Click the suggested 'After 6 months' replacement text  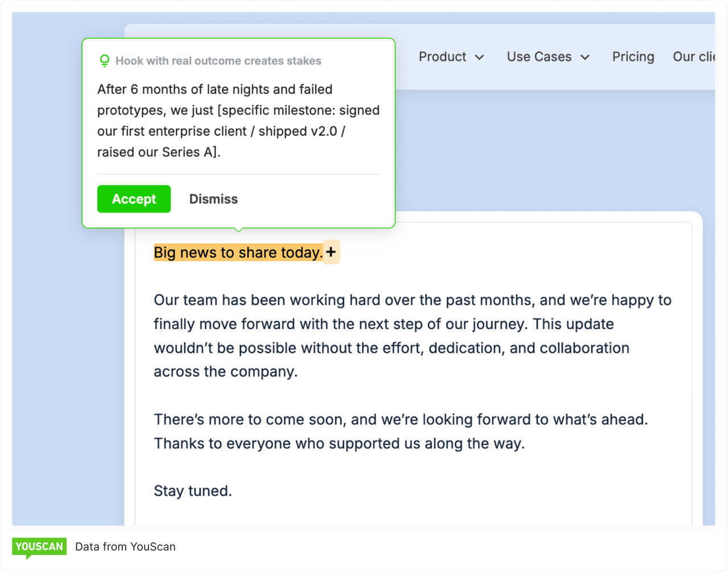[238, 121]
